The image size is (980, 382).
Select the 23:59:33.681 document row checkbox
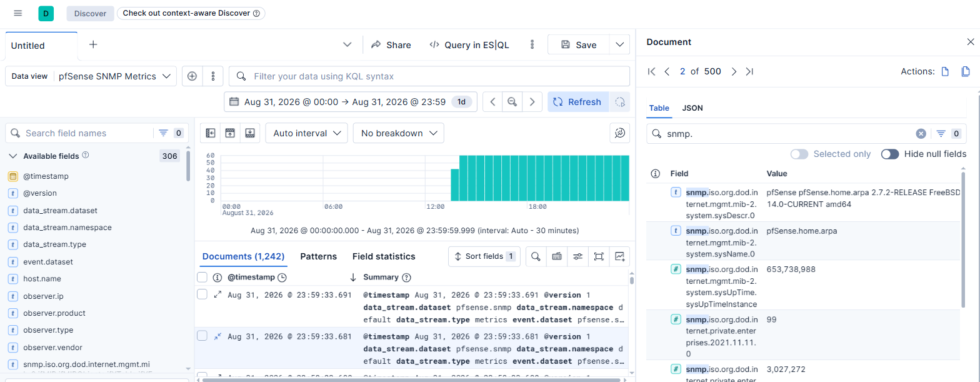202,336
